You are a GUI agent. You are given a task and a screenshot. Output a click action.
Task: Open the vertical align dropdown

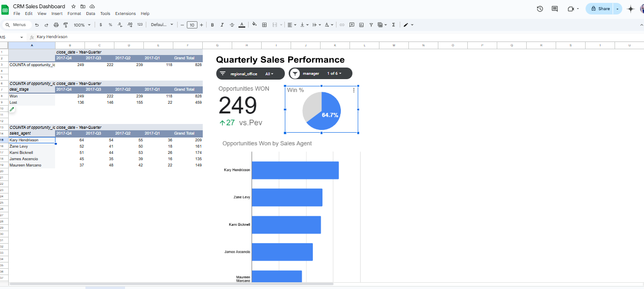tap(305, 25)
